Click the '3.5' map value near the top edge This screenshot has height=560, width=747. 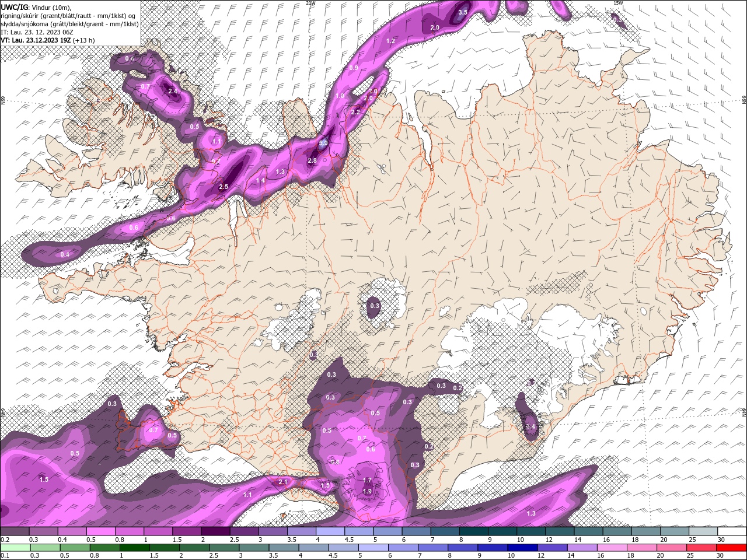pos(463,12)
